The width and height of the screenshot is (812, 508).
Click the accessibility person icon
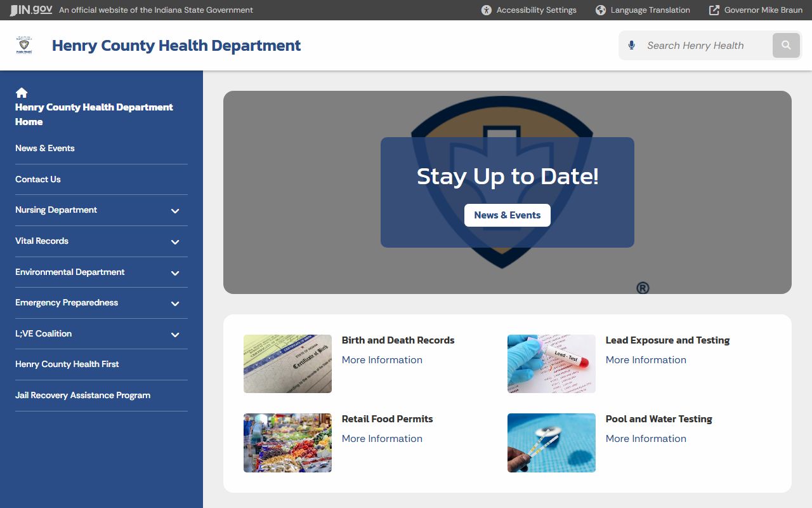[x=487, y=10]
